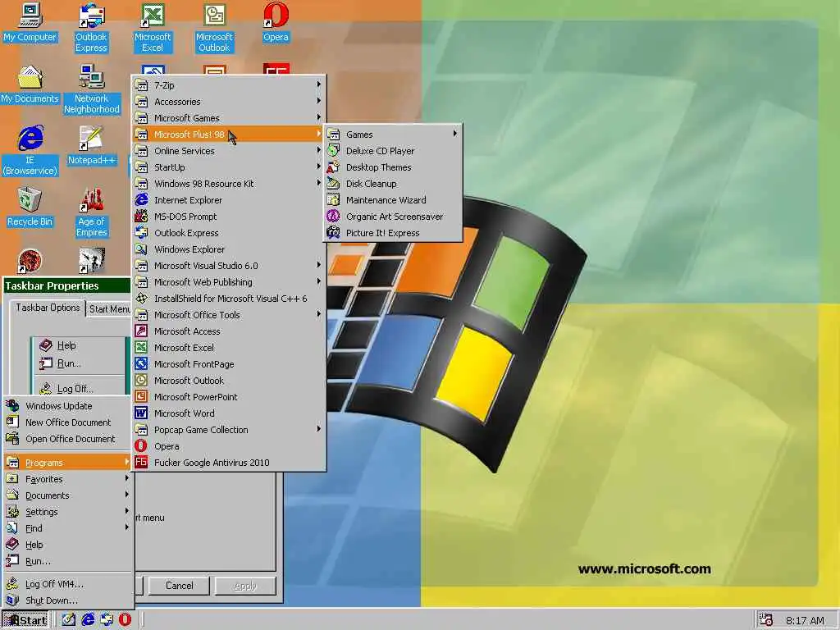Choose New Office Document

[67, 422]
